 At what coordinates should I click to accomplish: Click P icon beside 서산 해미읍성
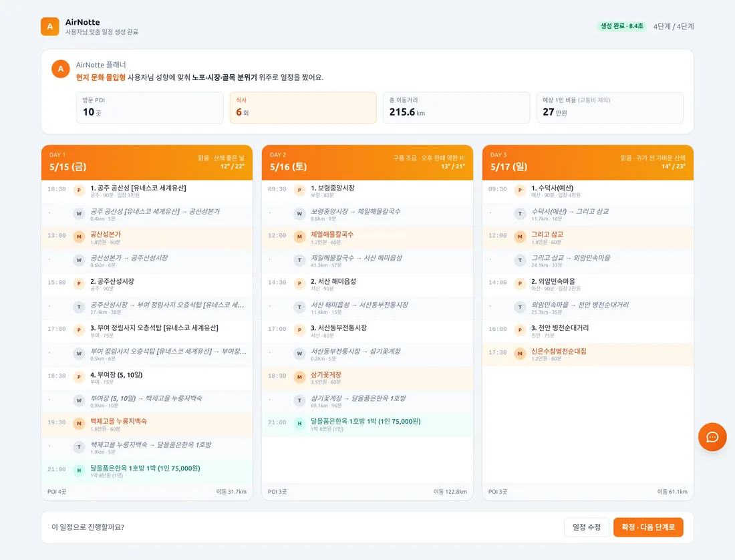click(x=299, y=283)
